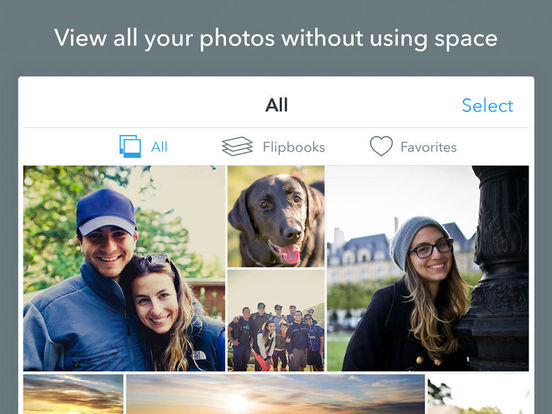Click the black lamp post in photo
Screen dimensions: 552x414
pos(496,268)
